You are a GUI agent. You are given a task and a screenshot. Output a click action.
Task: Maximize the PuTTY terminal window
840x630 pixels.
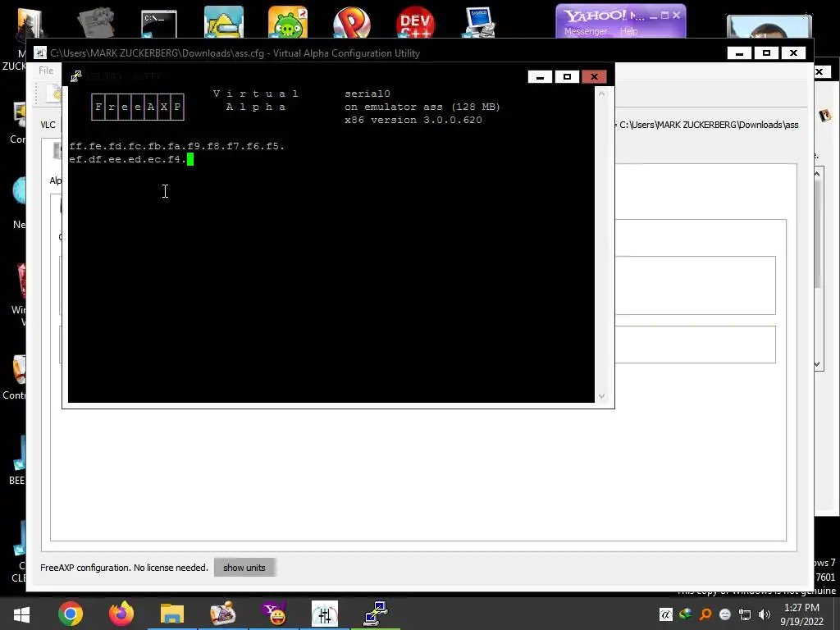click(x=567, y=76)
